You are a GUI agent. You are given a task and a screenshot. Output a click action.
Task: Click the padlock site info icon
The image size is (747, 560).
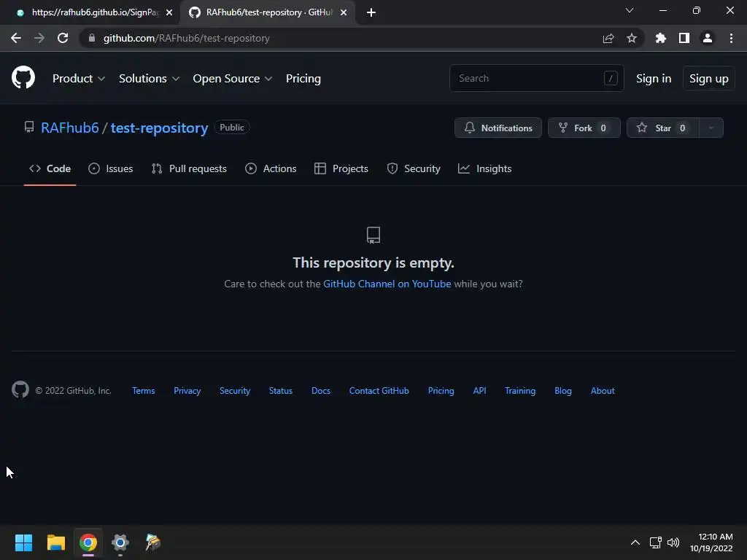tap(92, 38)
